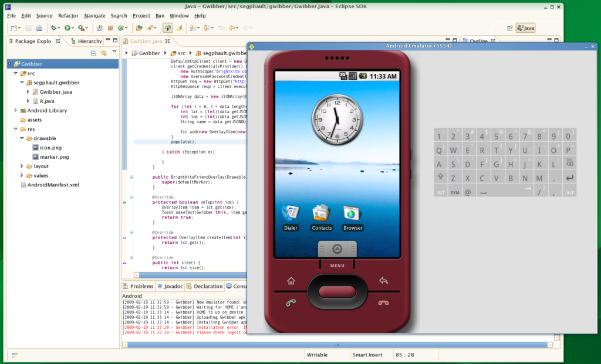Collapse the drawable folder node

point(22,138)
